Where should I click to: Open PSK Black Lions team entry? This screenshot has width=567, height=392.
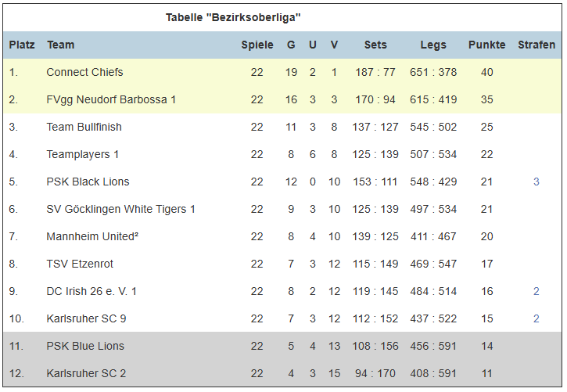coord(88,182)
